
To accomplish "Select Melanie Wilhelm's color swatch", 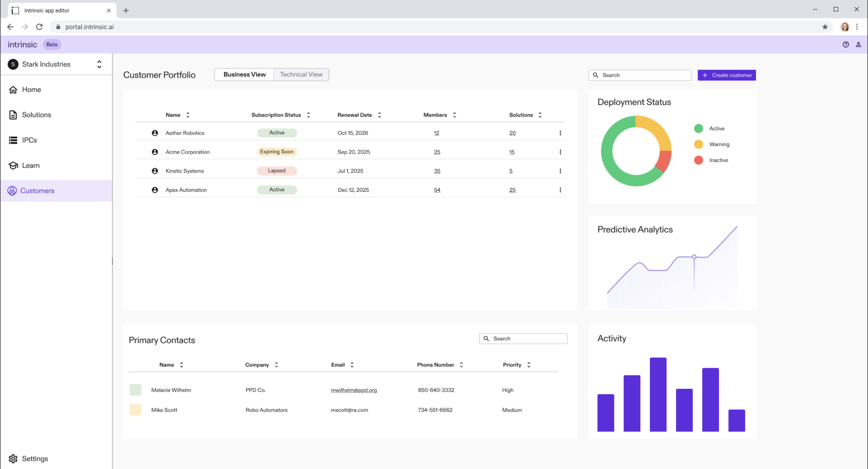I will pyautogui.click(x=136, y=390).
